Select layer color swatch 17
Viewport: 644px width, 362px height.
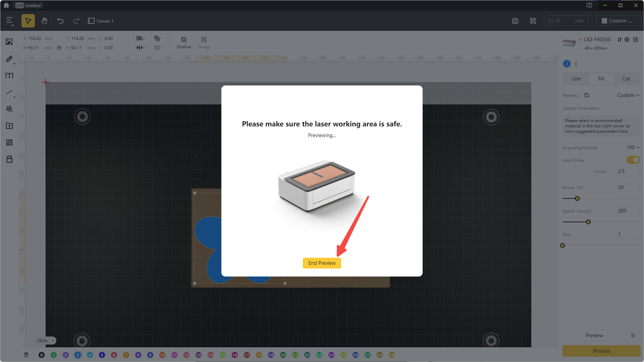click(247, 355)
